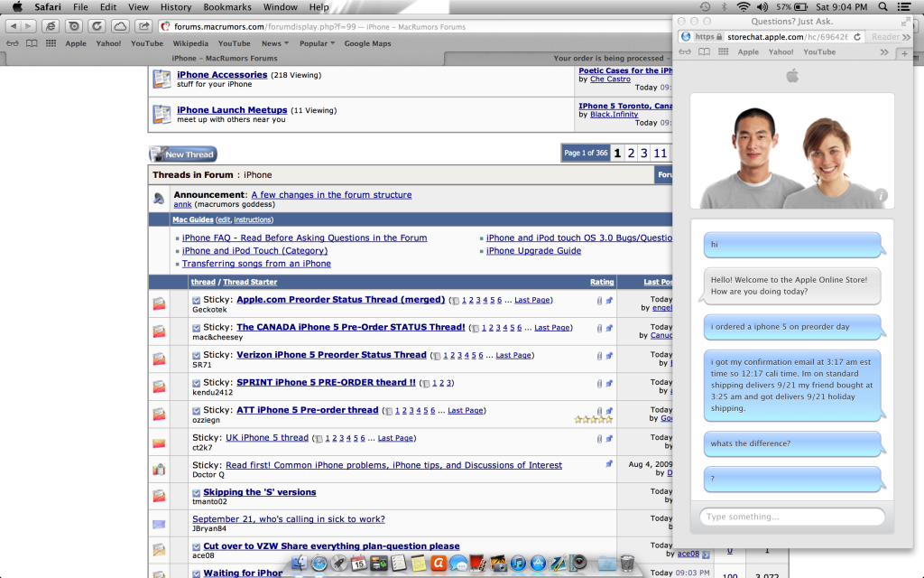Viewport: 924px width, 578px height.
Task: Open the Share button in Safari toolbar
Action: click(143, 26)
